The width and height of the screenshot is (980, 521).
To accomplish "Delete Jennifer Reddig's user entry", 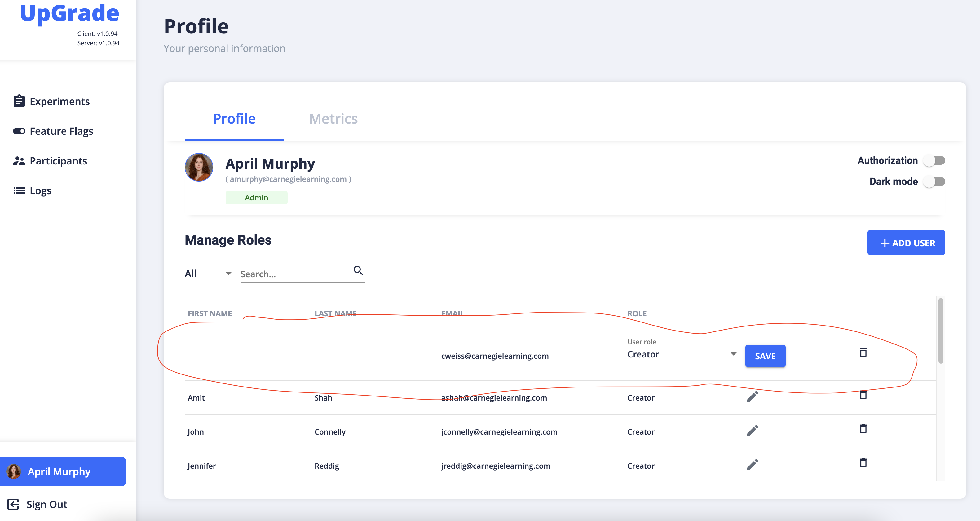I will click(x=863, y=463).
